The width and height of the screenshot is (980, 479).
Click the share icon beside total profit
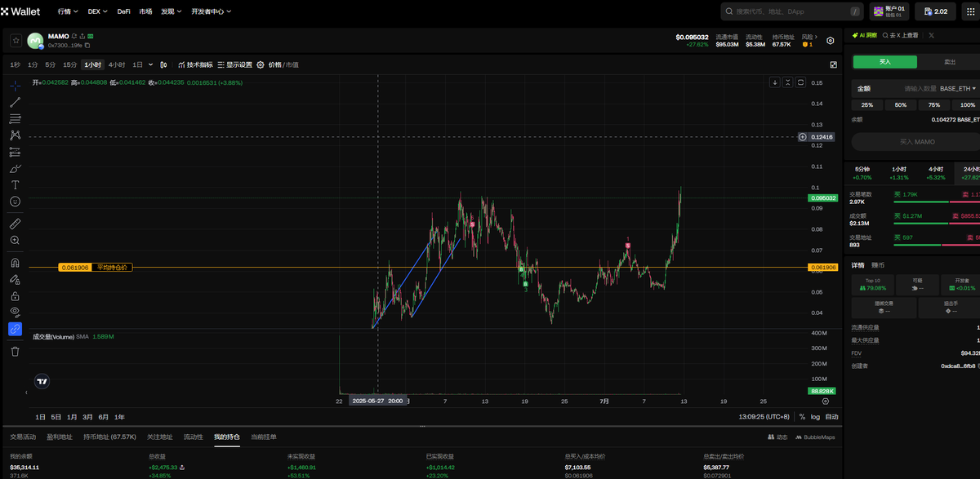(182, 468)
